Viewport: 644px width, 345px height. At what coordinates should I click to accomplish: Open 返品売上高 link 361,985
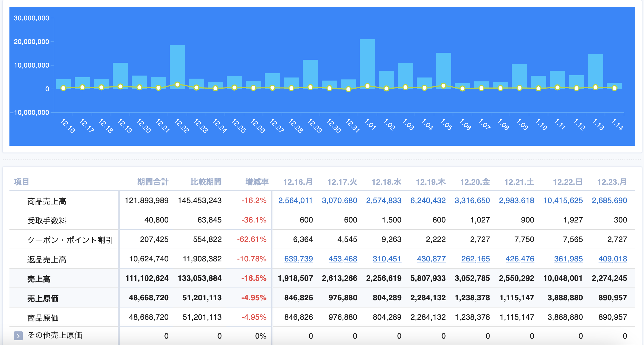568,259
